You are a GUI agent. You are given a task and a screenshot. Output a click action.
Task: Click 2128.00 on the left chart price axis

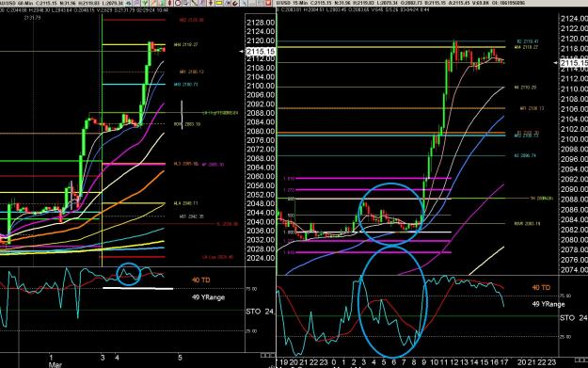tap(261, 23)
